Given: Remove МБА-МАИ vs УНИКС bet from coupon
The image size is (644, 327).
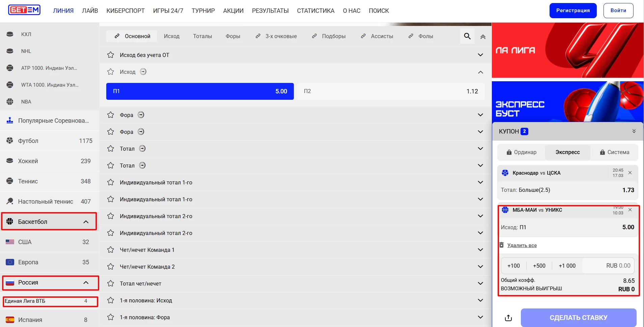Looking at the screenshot, I should [x=630, y=210].
